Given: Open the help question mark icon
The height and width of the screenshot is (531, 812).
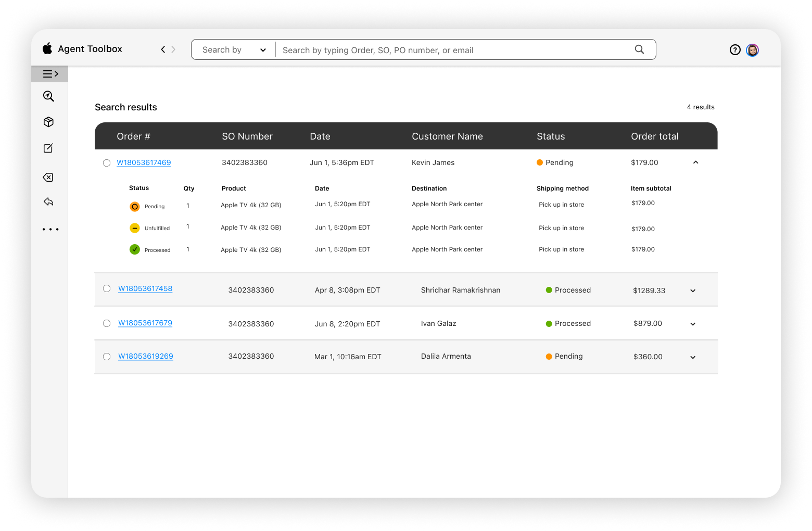Looking at the screenshot, I should pyautogui.click(x=735, y=50).
